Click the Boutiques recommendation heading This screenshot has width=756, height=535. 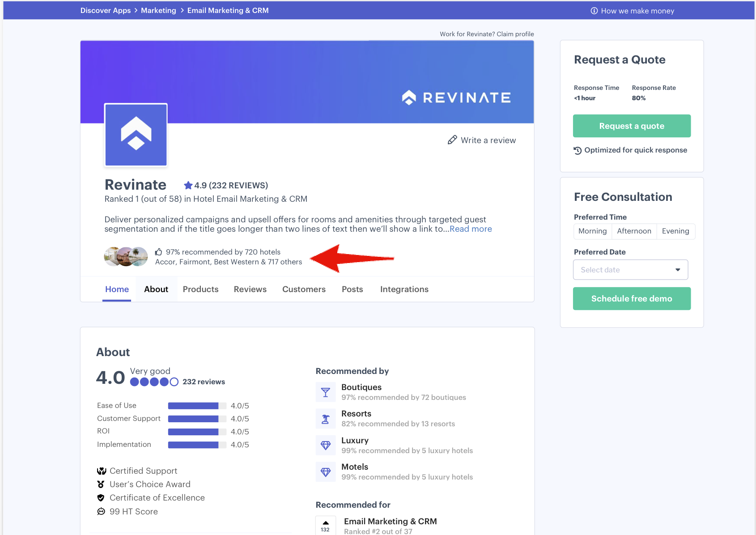point(361,387)
